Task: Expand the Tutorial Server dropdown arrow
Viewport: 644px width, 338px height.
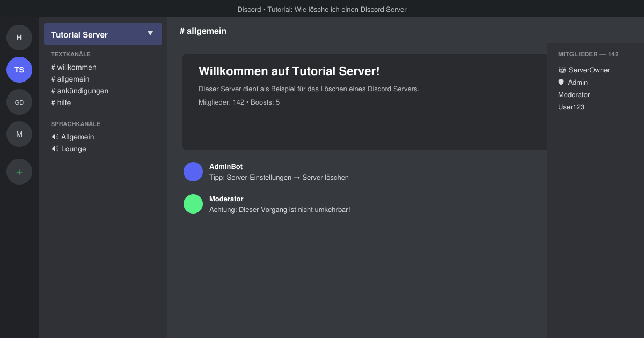Action: (x=150, y=34)
